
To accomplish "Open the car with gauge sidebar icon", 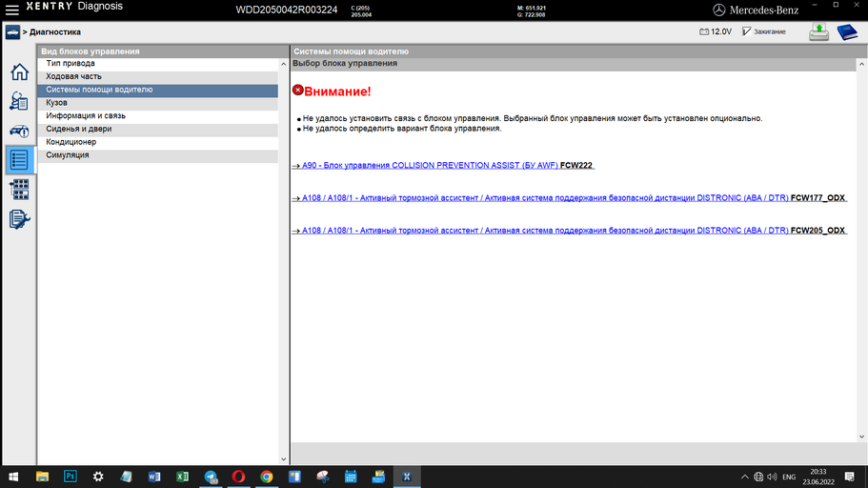I will click(19, 132).
